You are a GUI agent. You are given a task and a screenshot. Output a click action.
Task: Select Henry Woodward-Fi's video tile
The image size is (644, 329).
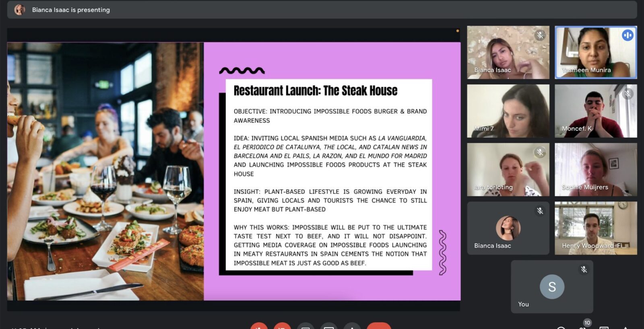coord(596,228)
